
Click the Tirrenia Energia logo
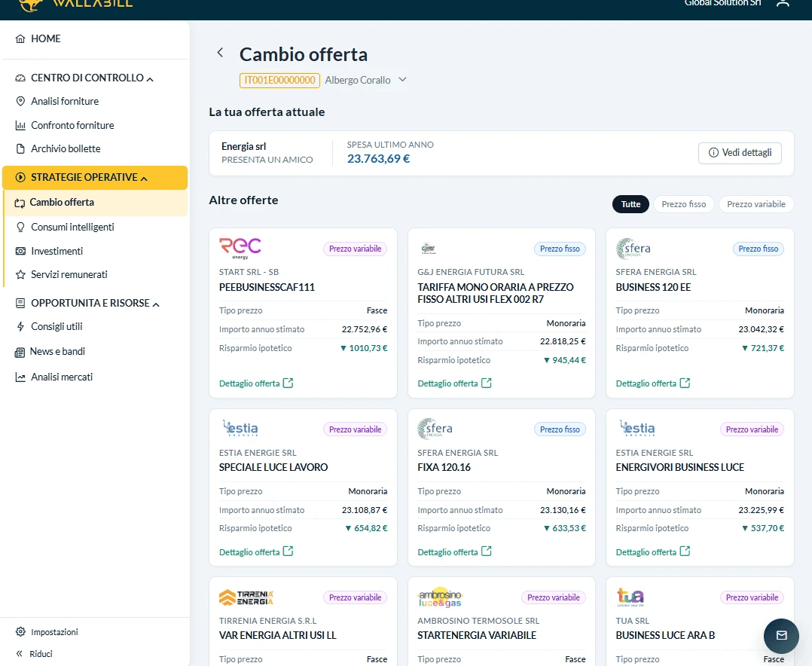[x=246, y=597]
